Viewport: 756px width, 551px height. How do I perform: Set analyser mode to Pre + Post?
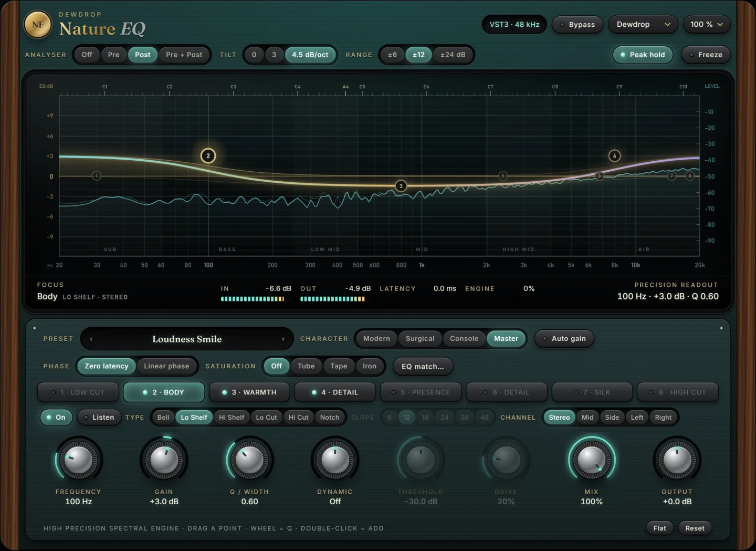pos(184,55)
